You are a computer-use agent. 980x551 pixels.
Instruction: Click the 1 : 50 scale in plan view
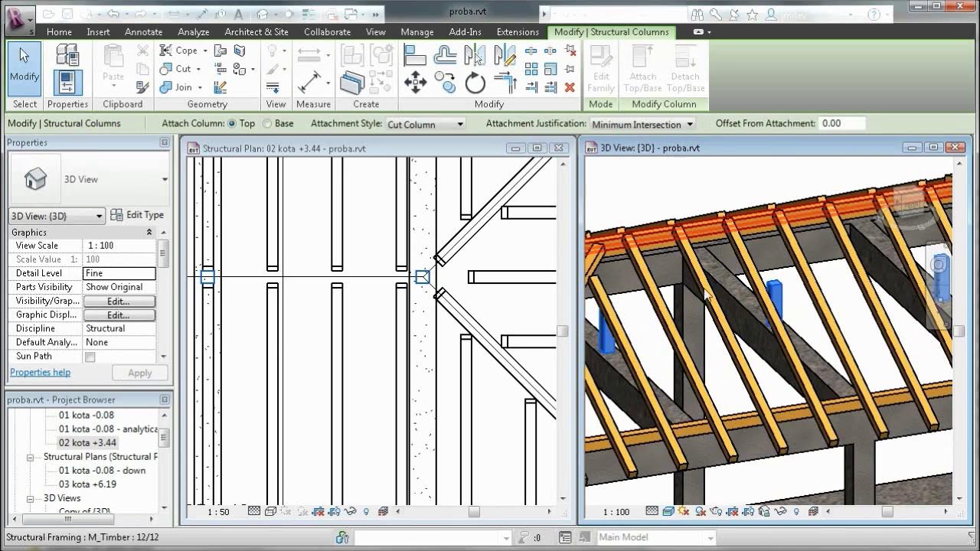pos(218,512)
